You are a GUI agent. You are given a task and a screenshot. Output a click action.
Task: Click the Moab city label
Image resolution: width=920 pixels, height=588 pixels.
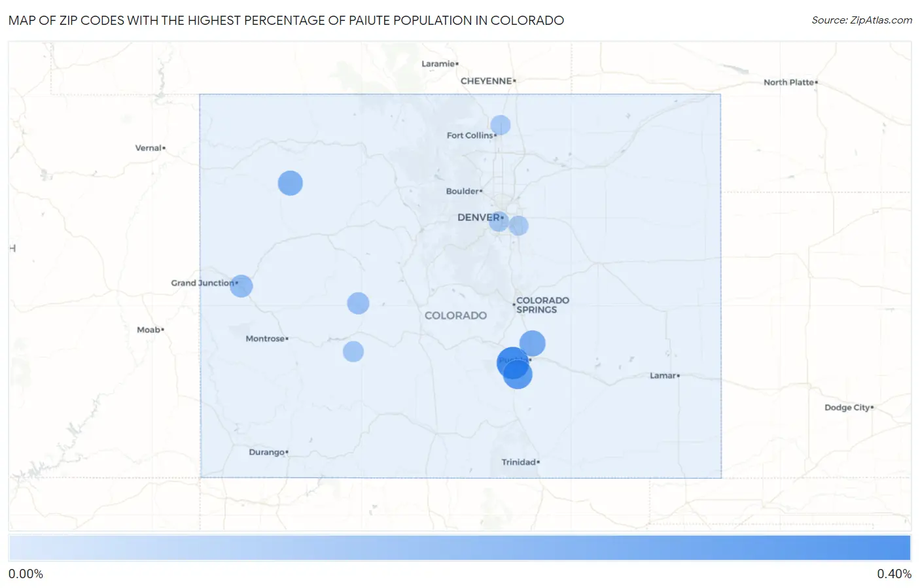pos(149,330)
